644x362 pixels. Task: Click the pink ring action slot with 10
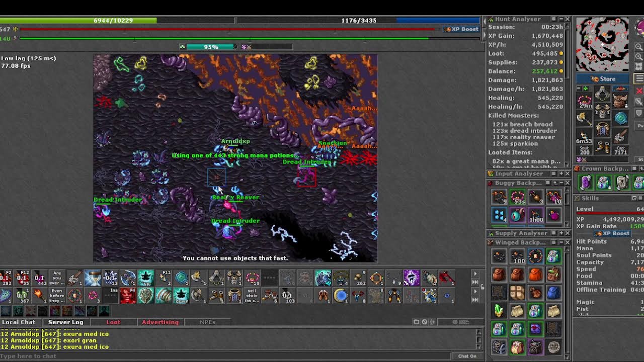252,278
